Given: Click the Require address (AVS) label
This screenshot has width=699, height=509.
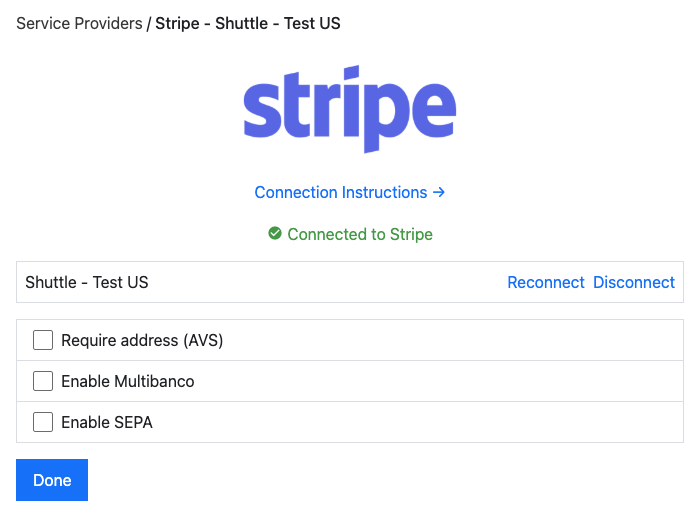Looking at the screenshot, I should coord(142,340).
